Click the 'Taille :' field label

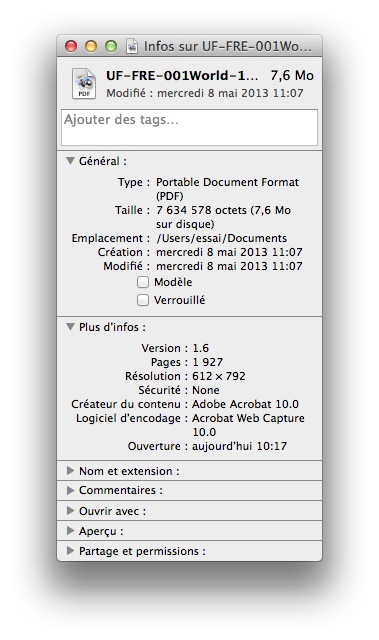point(132,210)
